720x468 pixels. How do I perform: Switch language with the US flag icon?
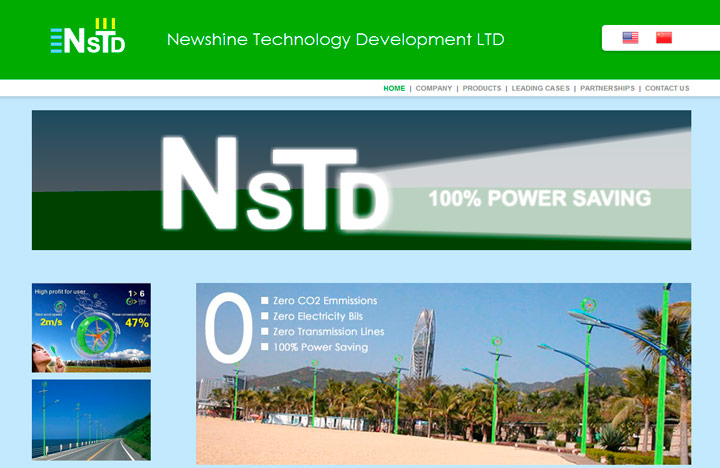click(x=630, y=38)
